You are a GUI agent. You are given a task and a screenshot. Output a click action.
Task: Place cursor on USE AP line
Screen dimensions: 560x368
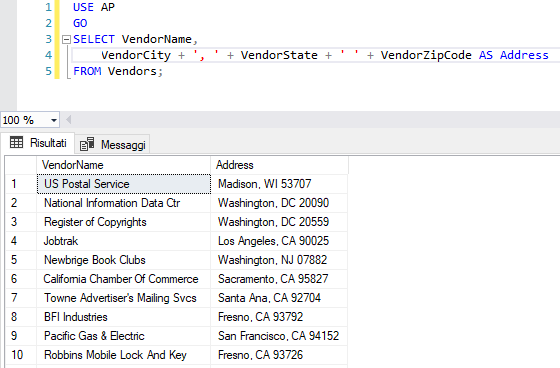[94, 7]
